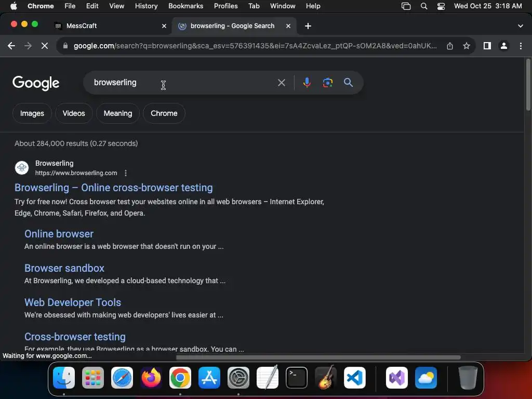Open Spotlight search in menu bar

(424, 6)
